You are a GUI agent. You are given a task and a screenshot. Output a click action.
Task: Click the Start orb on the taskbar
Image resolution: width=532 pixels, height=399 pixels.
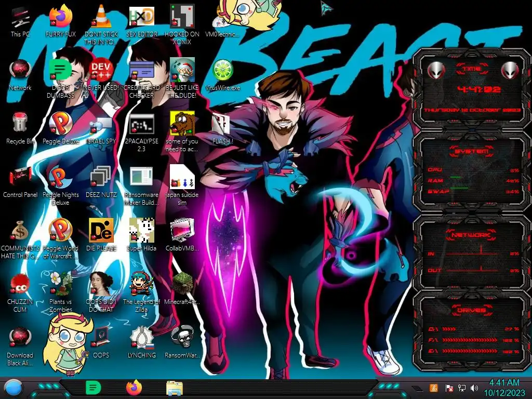coord(13,388)
